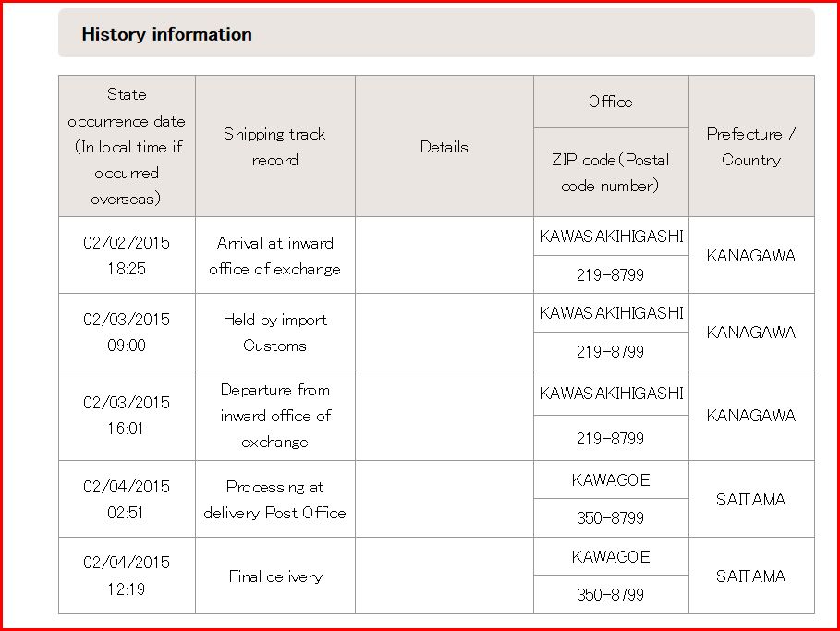
Task: Click the Final delivery status entry
Action: tap(274, 576)
